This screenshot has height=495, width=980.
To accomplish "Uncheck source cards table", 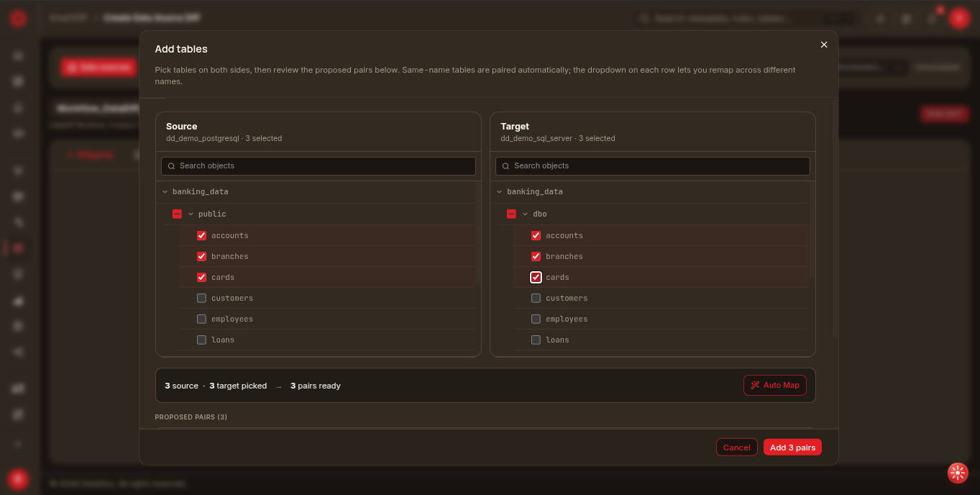I will click(201, 277).
